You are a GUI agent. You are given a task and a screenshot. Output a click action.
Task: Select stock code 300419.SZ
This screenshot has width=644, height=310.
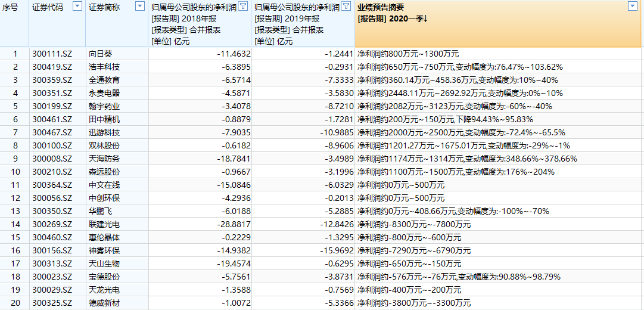pos(52,67)
